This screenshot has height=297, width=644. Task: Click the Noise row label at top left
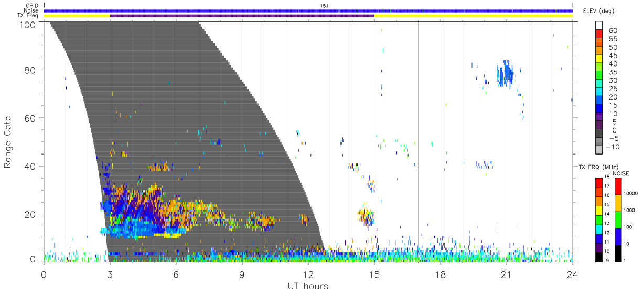click(x=31, y=10)
